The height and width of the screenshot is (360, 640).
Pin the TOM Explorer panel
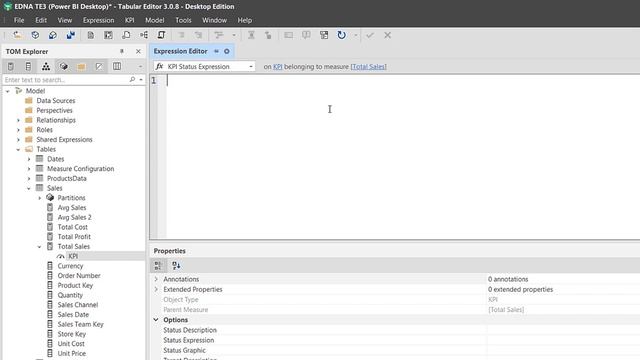[122, 51]
